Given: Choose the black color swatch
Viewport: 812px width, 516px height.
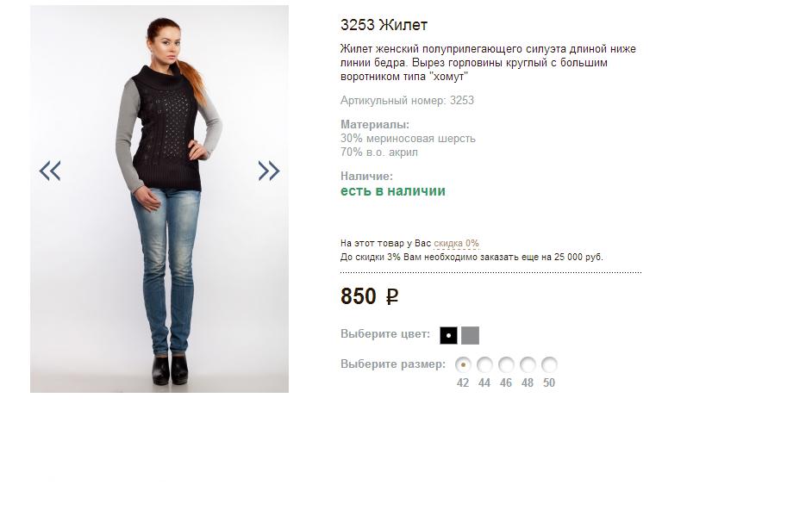Looking at the screenshot, I should (x=448, y=335).
